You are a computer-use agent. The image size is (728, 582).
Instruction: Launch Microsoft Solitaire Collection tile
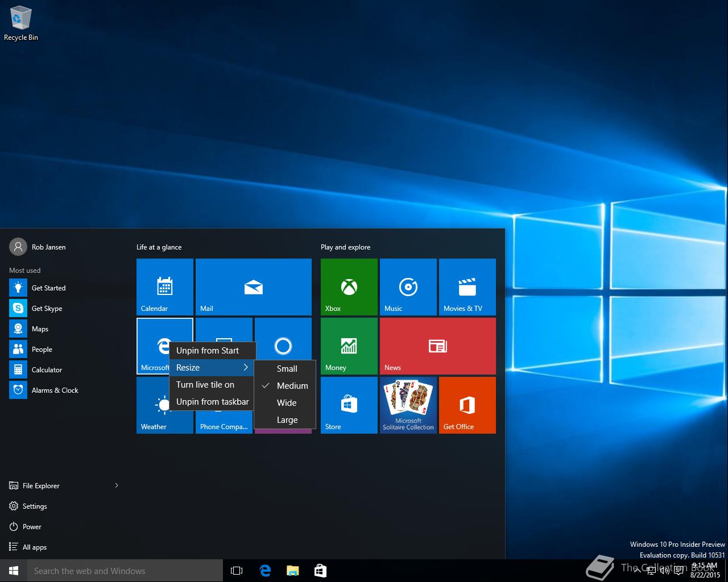(x=408, y=405)
